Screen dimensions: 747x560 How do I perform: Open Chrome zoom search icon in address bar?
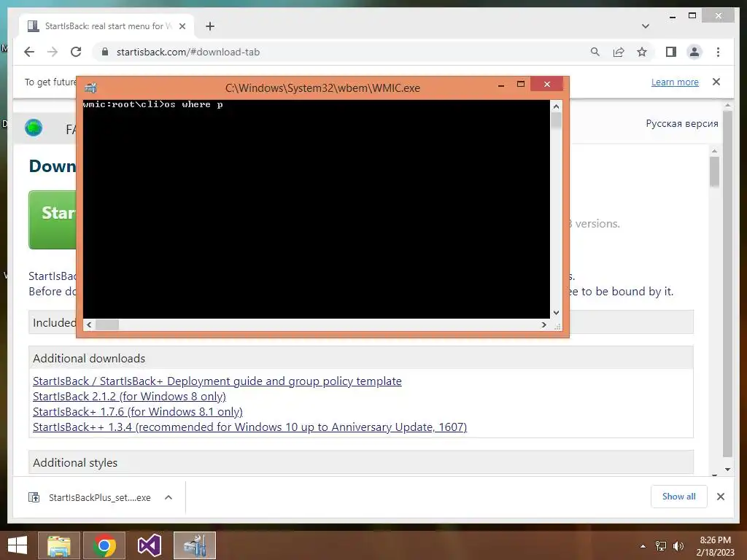(x=595, y=52)
